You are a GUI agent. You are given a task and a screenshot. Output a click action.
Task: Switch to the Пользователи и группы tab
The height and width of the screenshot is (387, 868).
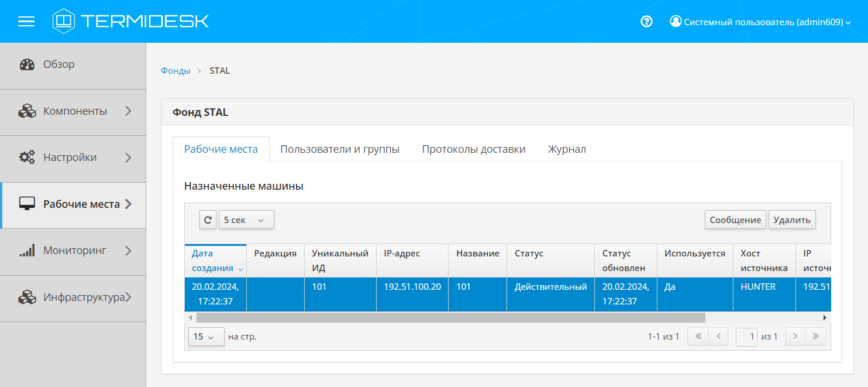340,149
